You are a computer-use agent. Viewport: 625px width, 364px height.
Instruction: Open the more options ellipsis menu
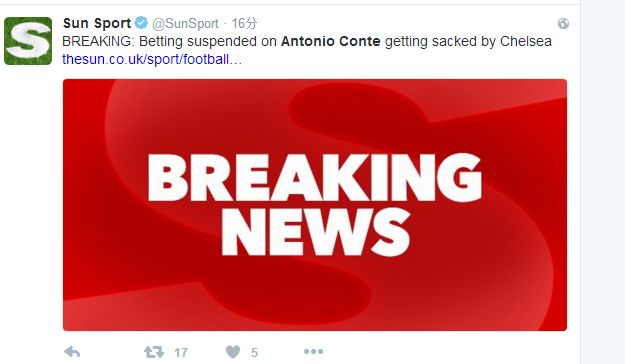314,352
